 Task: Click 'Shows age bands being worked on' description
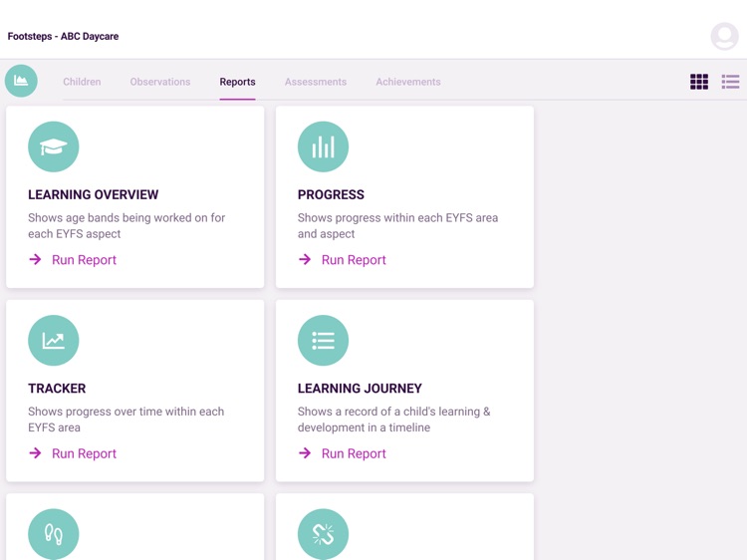pos(126,225)
